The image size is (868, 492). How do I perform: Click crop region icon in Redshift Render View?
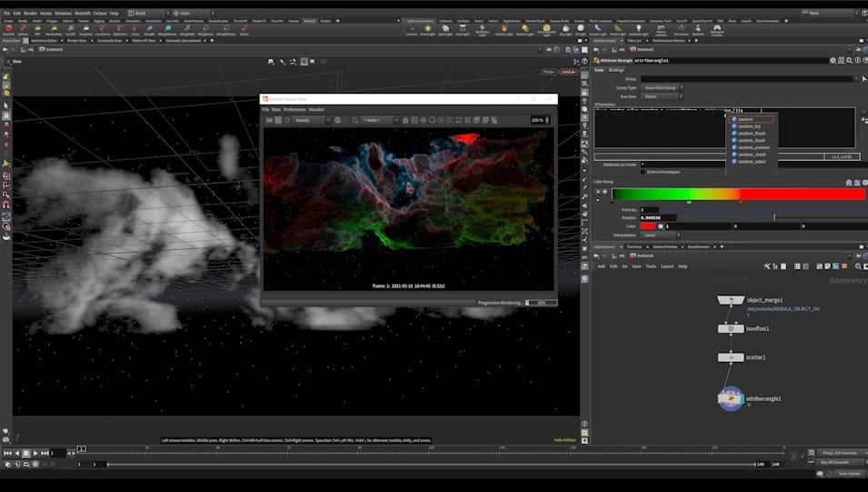(x=354, y=120)
